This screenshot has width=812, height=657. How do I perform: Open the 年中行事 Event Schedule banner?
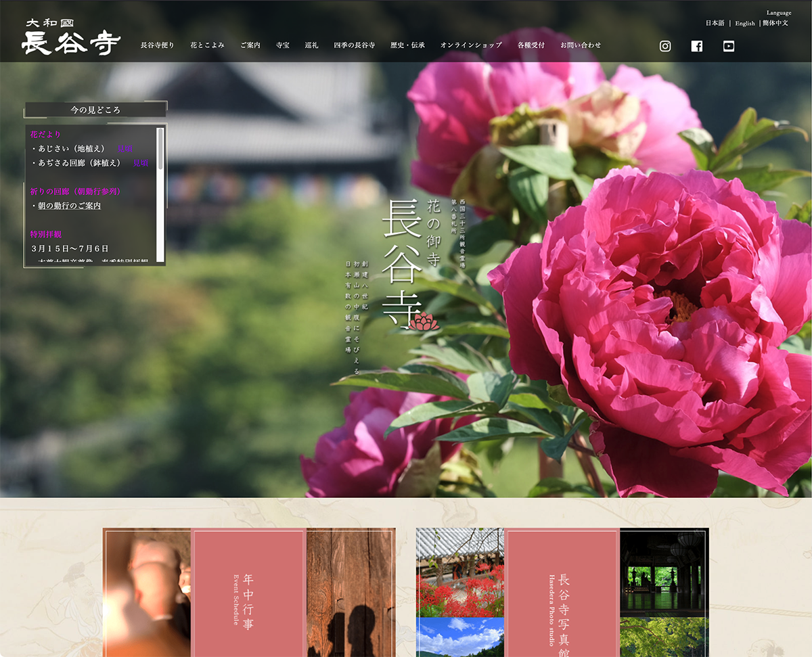[x=248, y=593]
